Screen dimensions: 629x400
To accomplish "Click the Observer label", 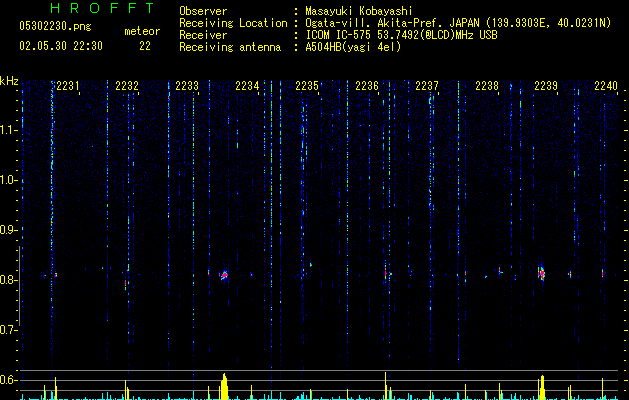I will point(203,11).
